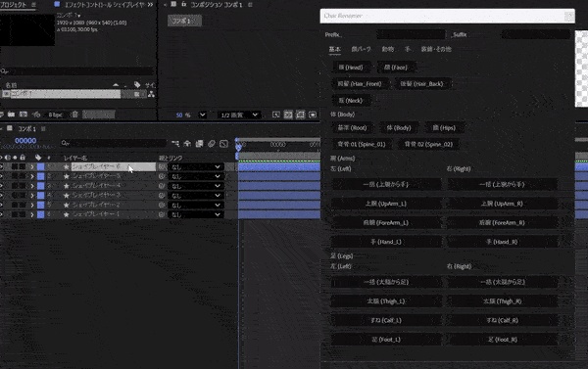The image size is (588, 369).
Task: Open project settings icon beside 8 bpc
Action: (x=36, y=115)
